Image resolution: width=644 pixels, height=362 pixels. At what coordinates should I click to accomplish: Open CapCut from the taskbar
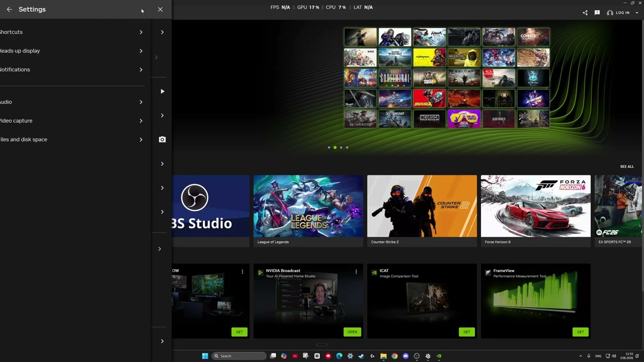pyautogui.click(x=317, y=356)
